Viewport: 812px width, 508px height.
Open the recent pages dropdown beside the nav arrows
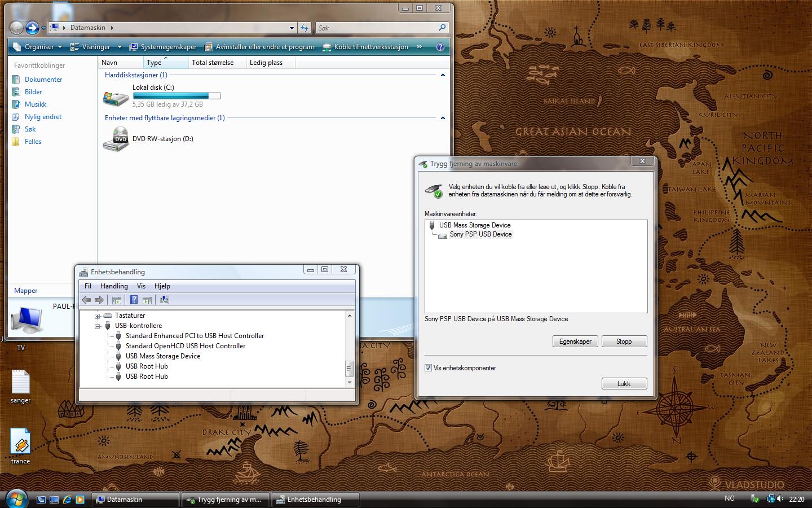click(43, 28)
